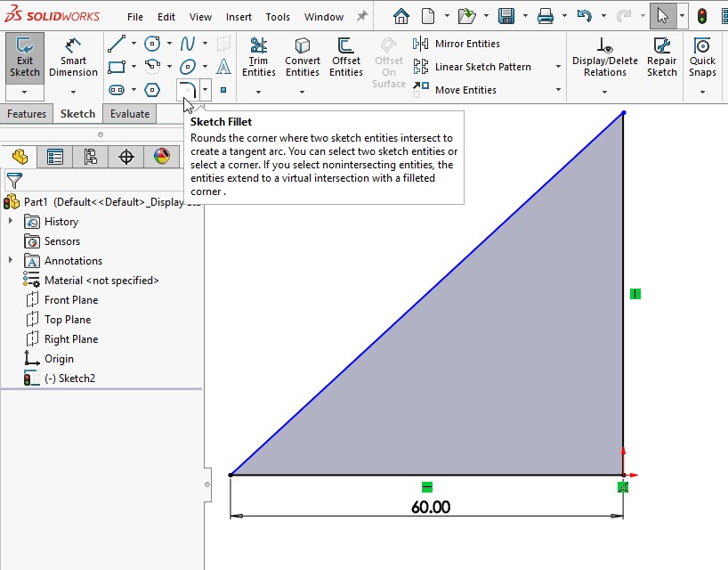
Task: Toggle the Select cursor tool
Action: [x=661, y=16]
